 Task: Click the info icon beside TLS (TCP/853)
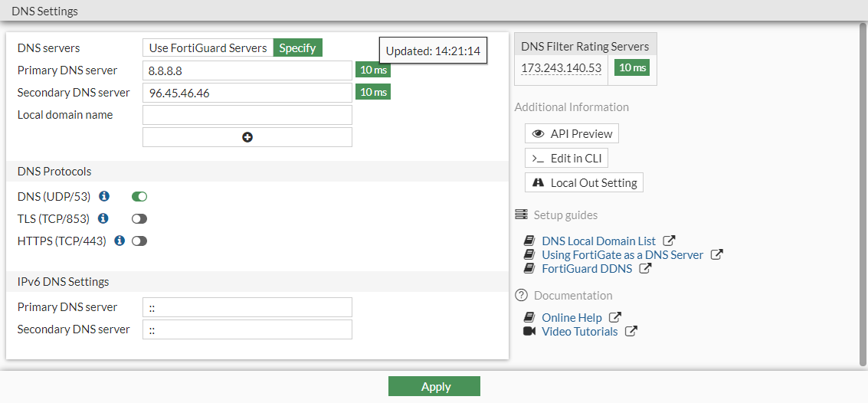coord(103,219)
